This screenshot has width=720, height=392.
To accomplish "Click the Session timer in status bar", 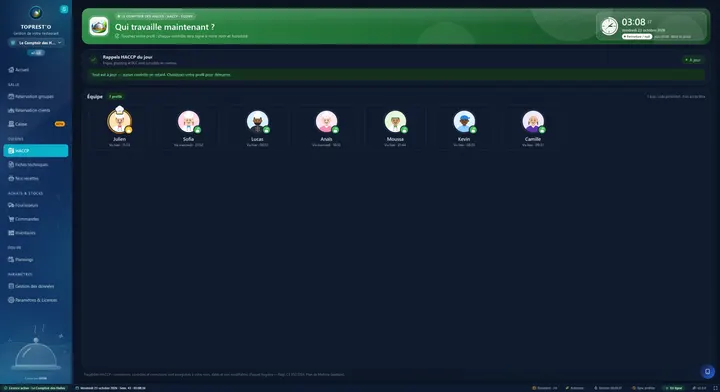I will (x=608, y=388).
